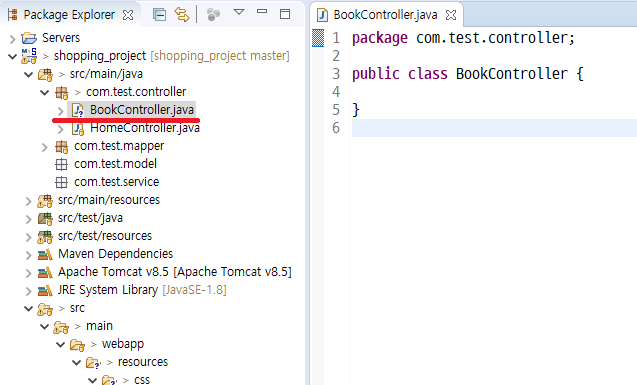This screenshot has width=637, height=385.
Task: Click line 6 in the code editor
Action: pos(494,128)
